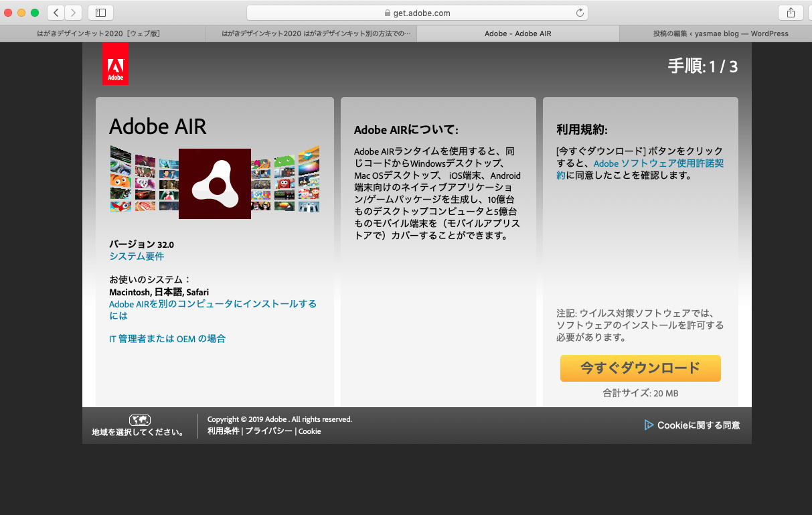Click the Safari forward arrow button
This screenshot has height=515, width=812.
tap(74, 12)
